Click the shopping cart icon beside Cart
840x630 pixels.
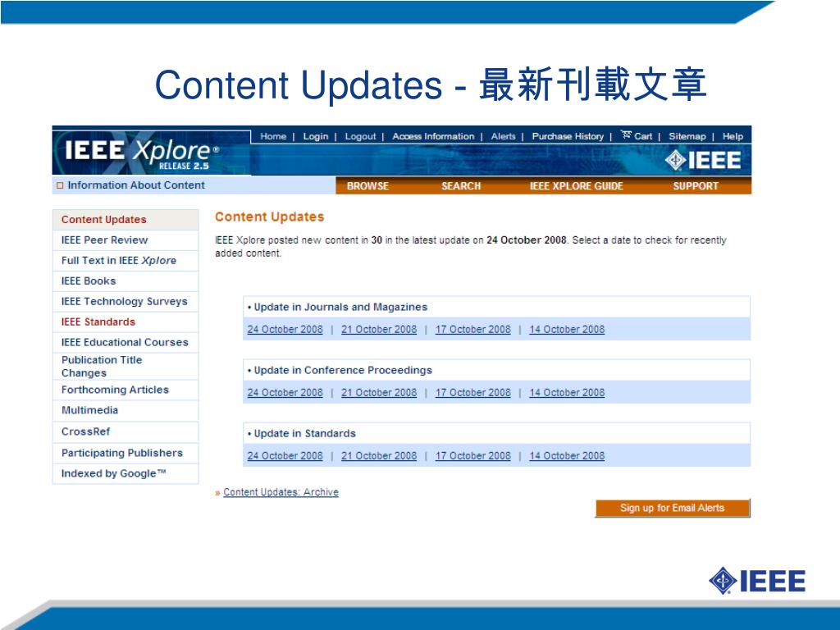pyautogui.click(x=626, y=135)
